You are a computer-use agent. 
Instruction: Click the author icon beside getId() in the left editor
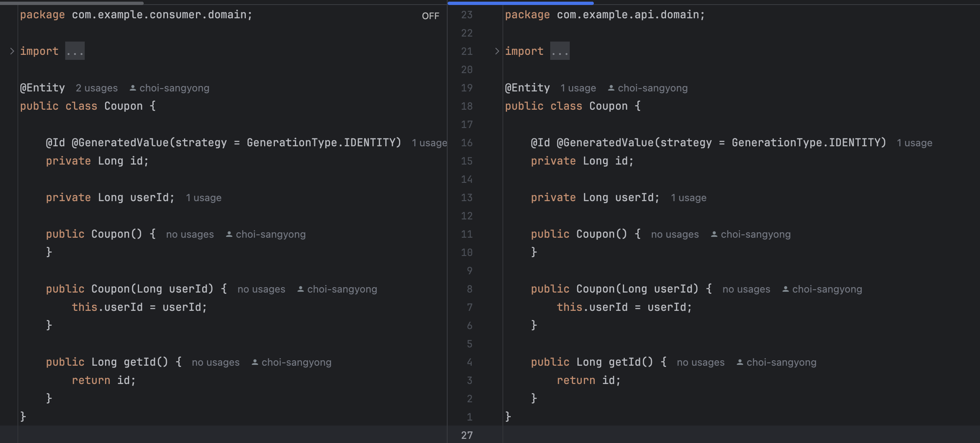pyautogui.click(x=255, y=362)
